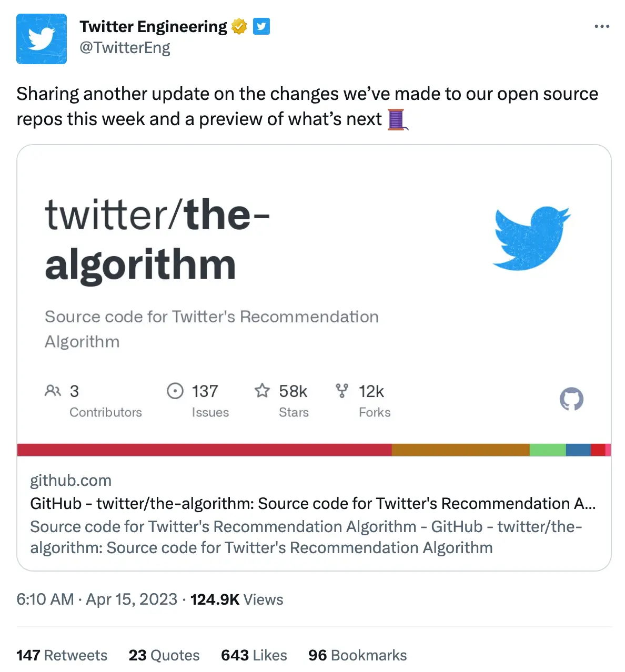Click 124.9K Views
Viewport: 625px width, 672px height.
[x=237, y=599]
